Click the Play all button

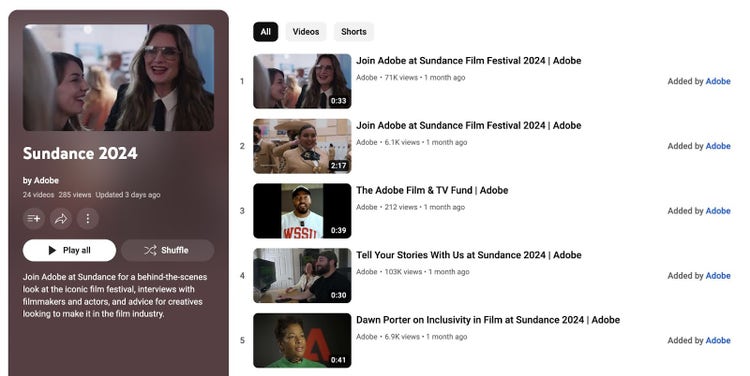[69, 250]
